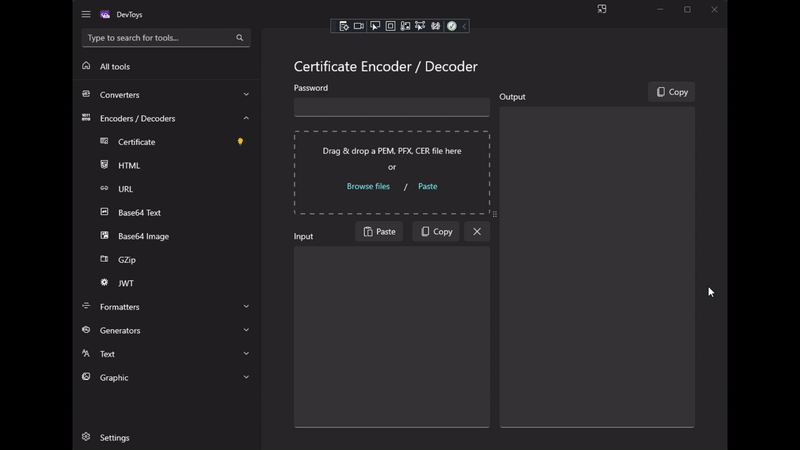Viewport: 800px width, 450px height.
Task: Click the Text category icon
Action: point(86,353)
